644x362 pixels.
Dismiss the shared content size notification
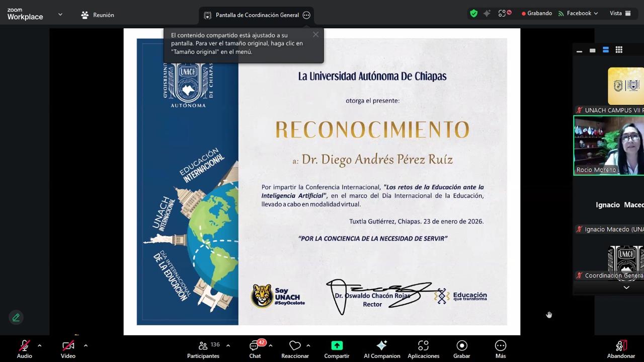coord(315,35)
